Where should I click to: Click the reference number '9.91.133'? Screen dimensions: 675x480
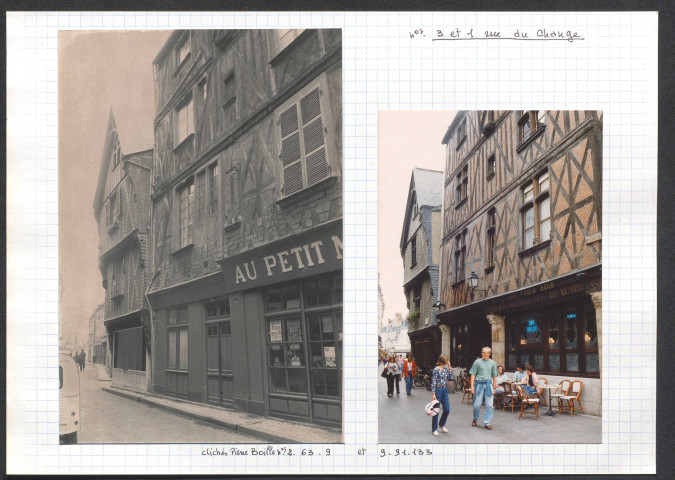tap(406, 452)
